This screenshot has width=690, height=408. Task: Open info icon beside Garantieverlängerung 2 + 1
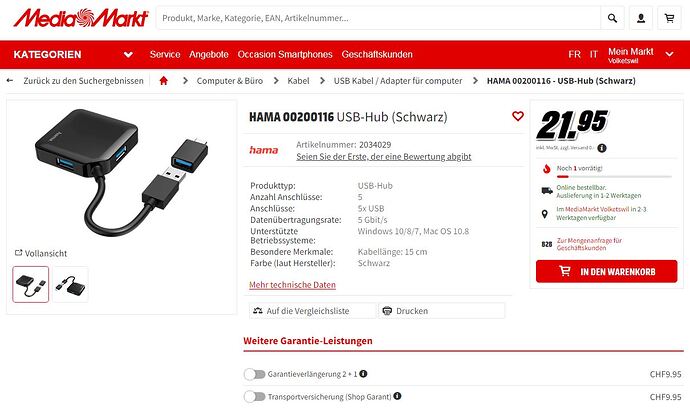click(x=363, y=374)
